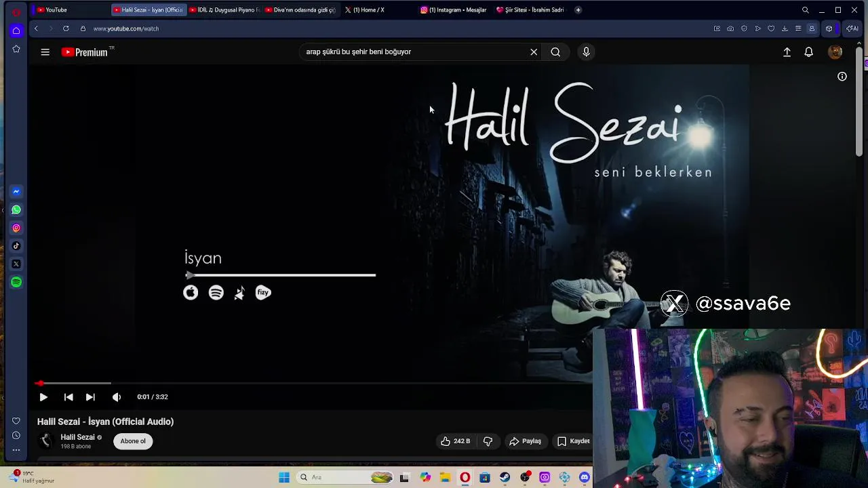
Task: Dislike the video
Action: pyautogui.click(x=488, y=441)
